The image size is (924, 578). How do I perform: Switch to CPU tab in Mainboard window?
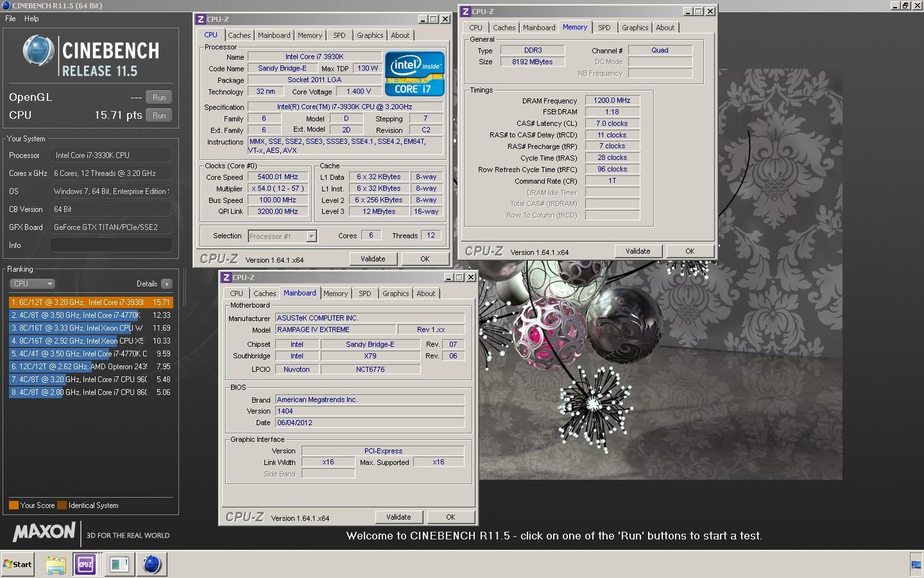coord(237,293)
